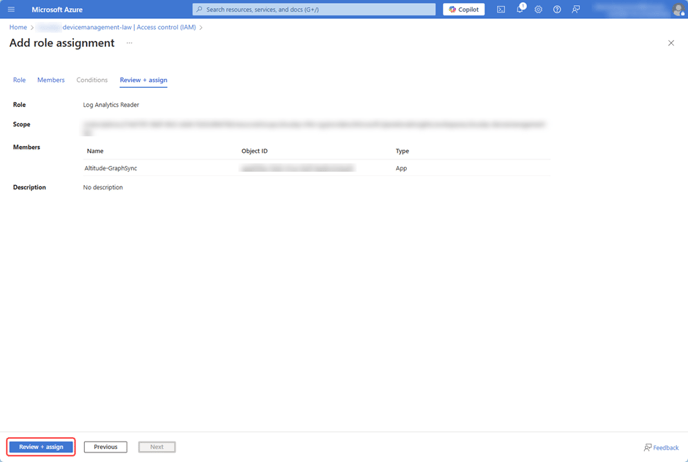Select the Altitude-GraphSync member row
Screen dimensions: 688x462
[x=317, y=168]
